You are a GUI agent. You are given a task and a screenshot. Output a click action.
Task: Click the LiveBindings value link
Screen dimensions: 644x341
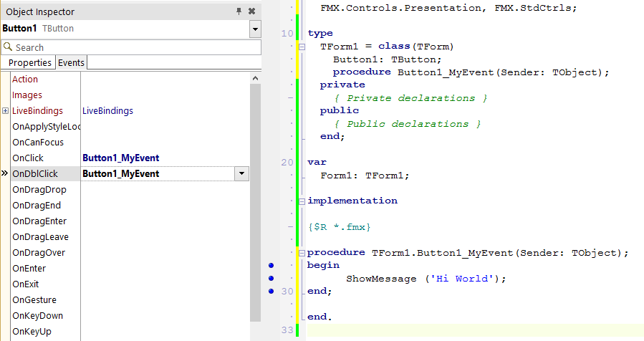(107, 111)
